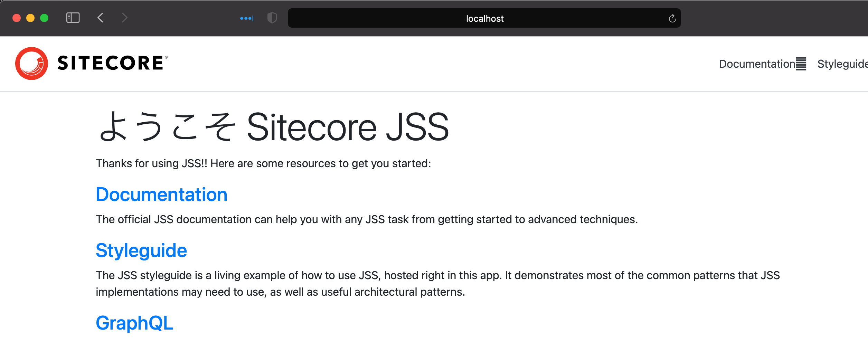Click the forward navigation arrow
The height and width of the screenshot is (342, 868).
point(125,18)
